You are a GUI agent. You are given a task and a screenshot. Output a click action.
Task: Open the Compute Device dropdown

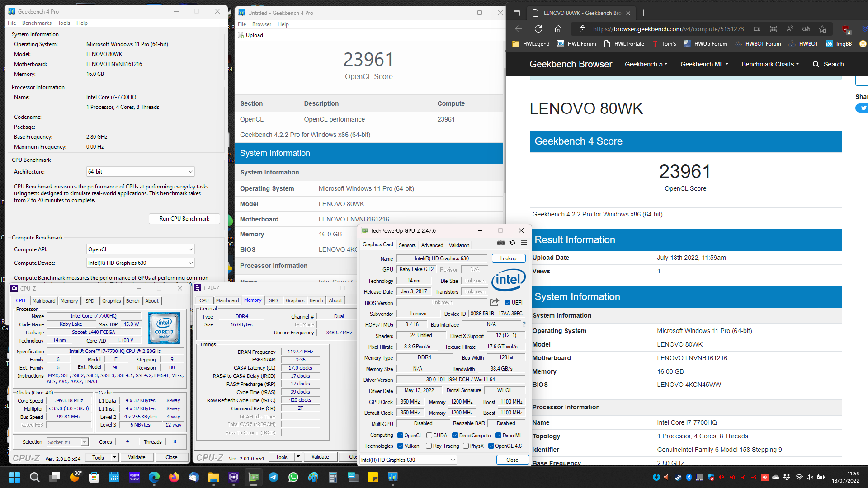141,263
